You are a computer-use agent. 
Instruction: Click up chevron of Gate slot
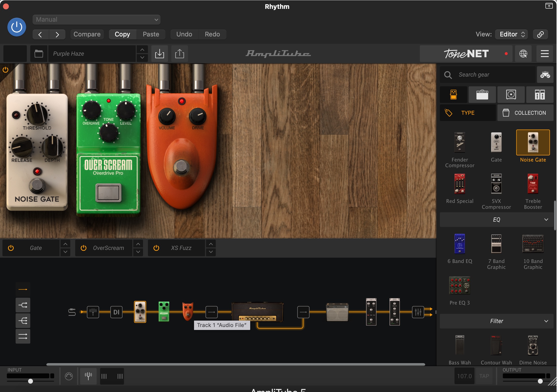(x=65, y=244)
